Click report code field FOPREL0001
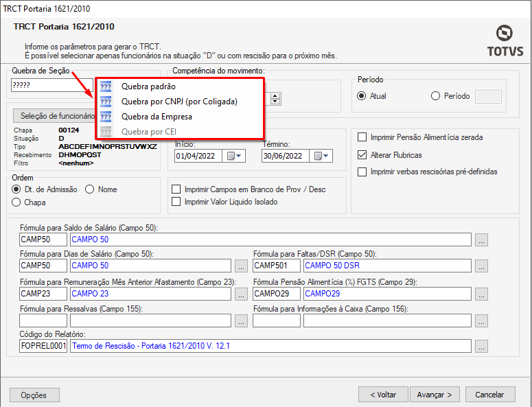 [43, 346]
